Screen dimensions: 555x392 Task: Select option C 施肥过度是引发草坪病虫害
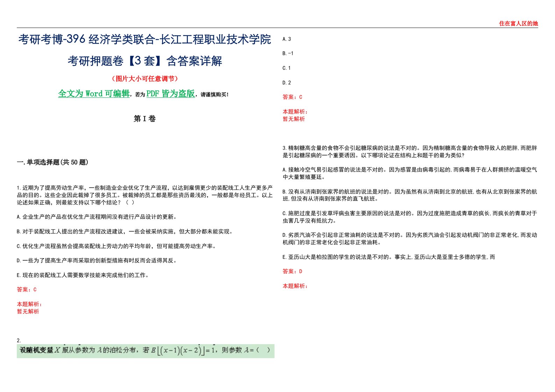(x=410, y=217)
